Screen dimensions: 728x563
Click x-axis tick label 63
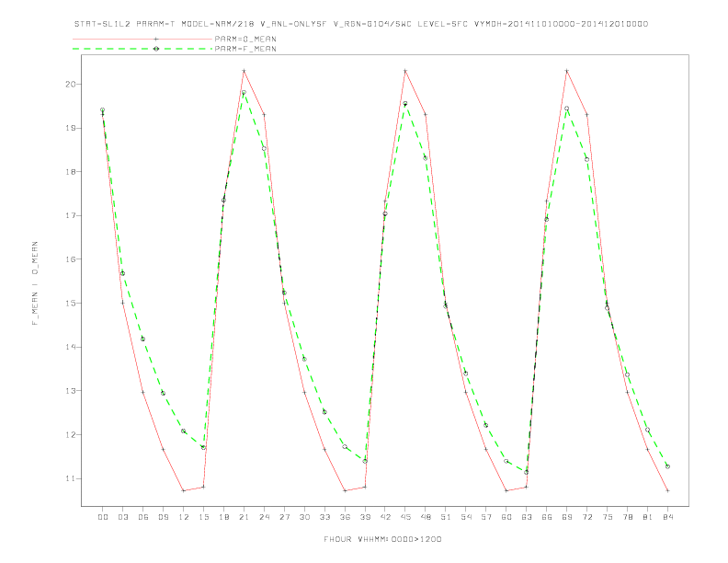(x=527, y=517)
